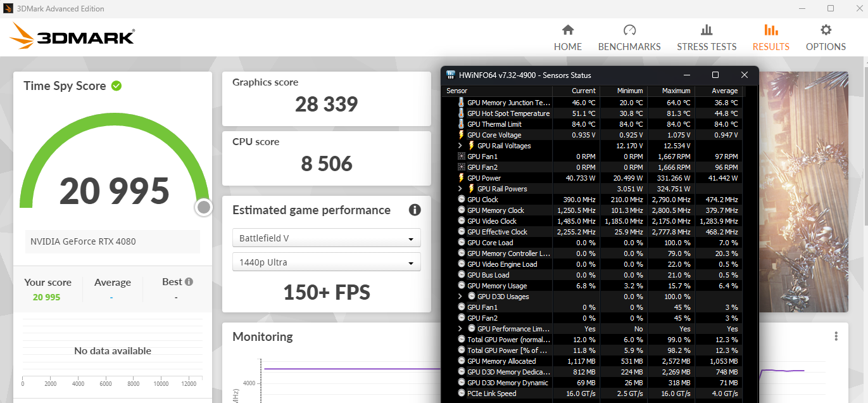The image size is (868, 403).
Task: Expand the GPU Performance Limiters row
Action: [460, 329]
